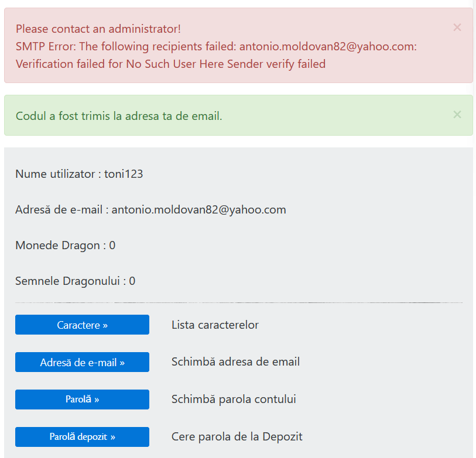Request storage password via Parolă depozit »

pyautogui.click(x=82, y=437)
